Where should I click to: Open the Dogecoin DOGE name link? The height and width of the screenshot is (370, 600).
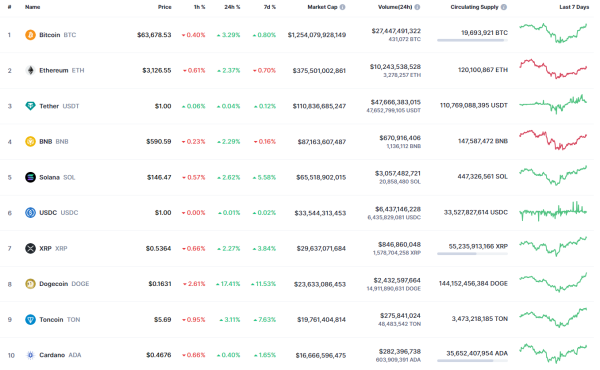pos(64,284)
